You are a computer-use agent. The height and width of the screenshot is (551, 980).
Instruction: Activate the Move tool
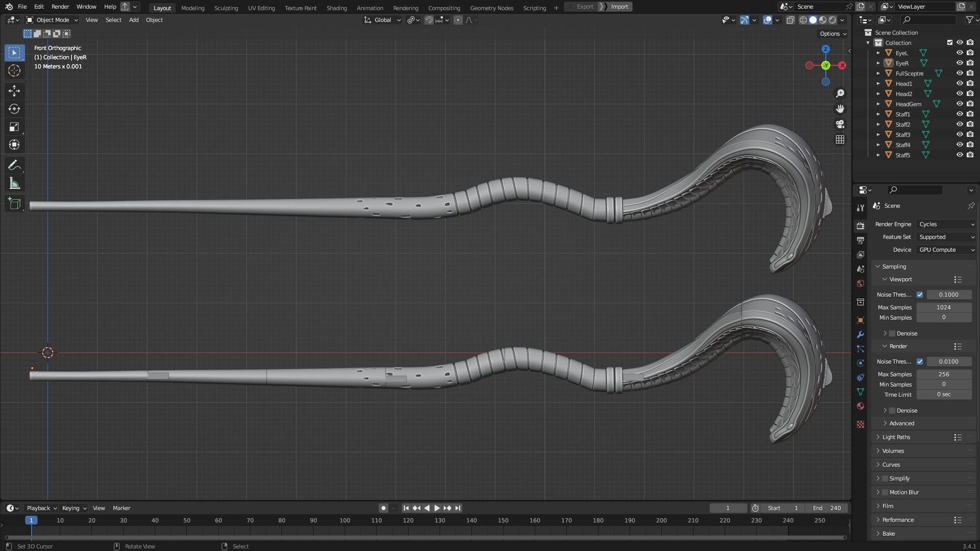coord(14,91)
